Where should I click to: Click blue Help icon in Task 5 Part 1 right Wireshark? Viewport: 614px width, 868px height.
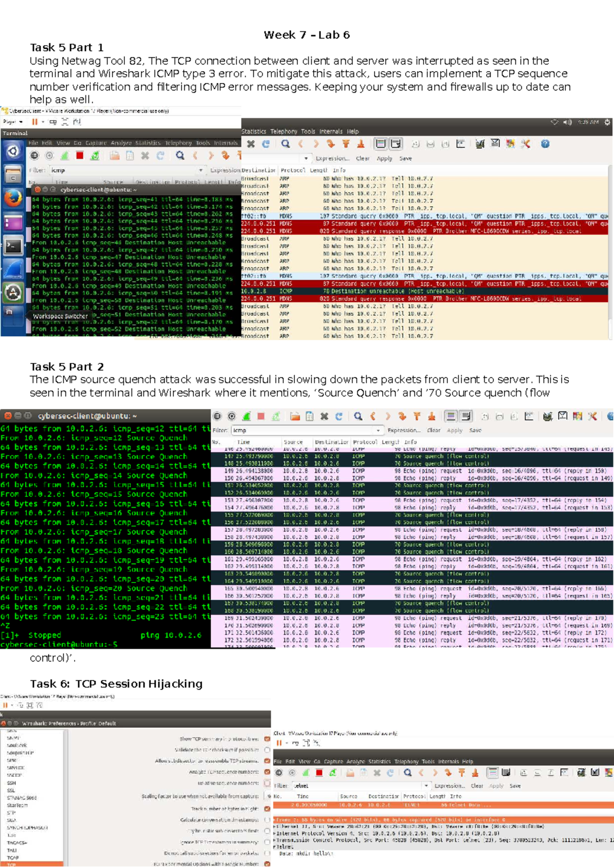point(545,144)
